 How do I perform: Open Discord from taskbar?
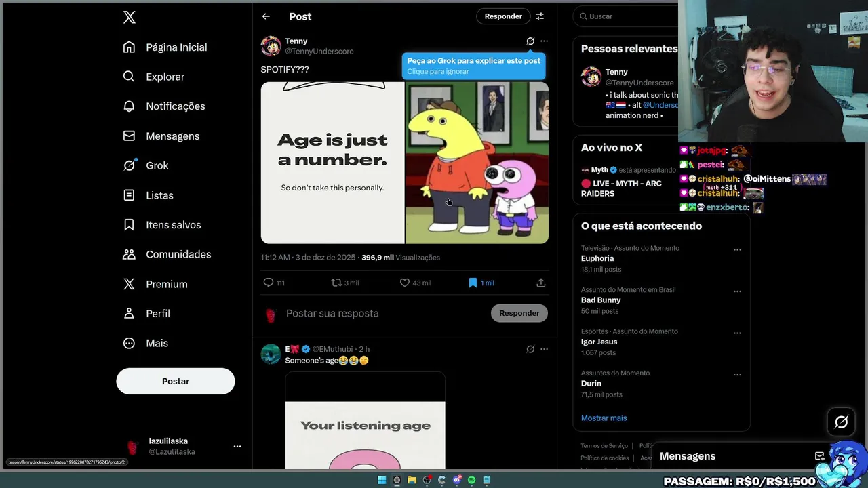pos(456,480)
